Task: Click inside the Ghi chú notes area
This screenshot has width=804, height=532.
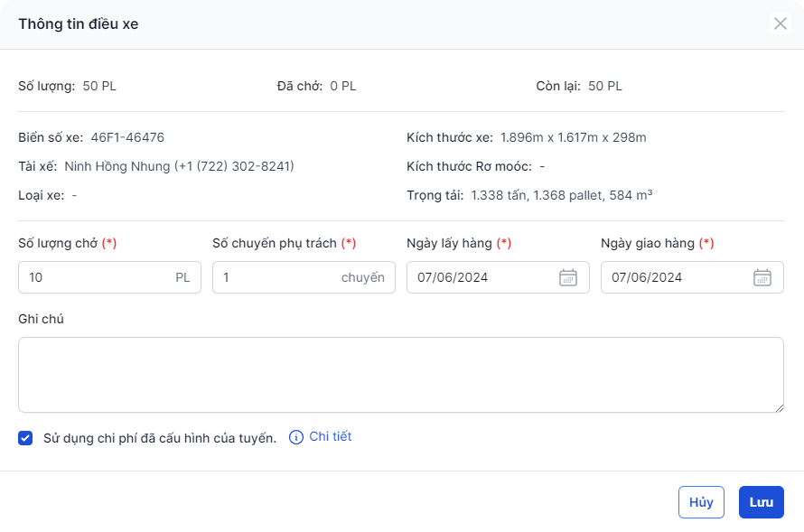Action: point(401,374)
